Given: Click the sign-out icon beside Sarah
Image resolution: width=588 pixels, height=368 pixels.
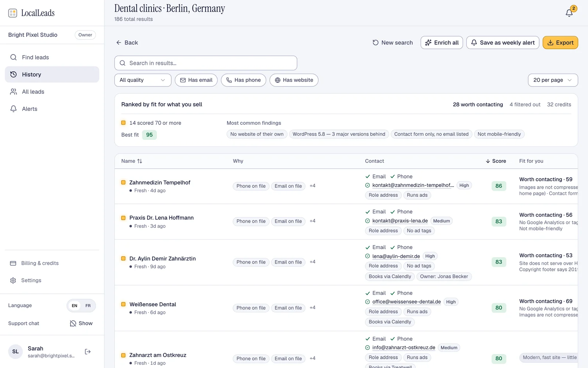Looking at the screenshot, I should pyautogui.click(x=88, y=352).
